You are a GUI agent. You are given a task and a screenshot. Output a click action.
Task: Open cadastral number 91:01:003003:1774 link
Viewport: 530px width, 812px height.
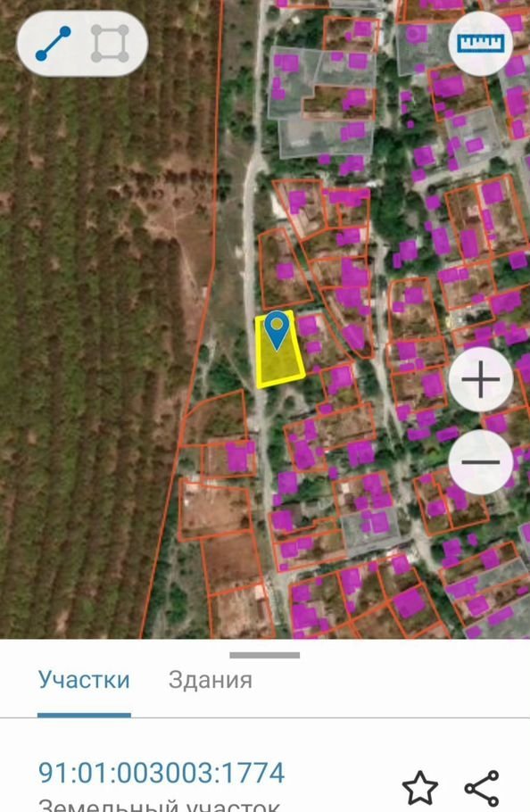coord(161,773)
